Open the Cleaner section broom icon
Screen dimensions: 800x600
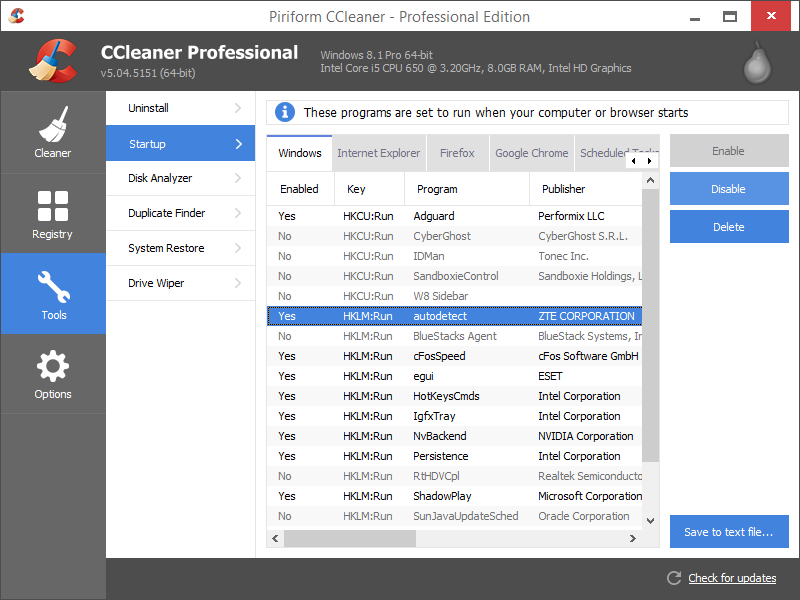point(53,124)
